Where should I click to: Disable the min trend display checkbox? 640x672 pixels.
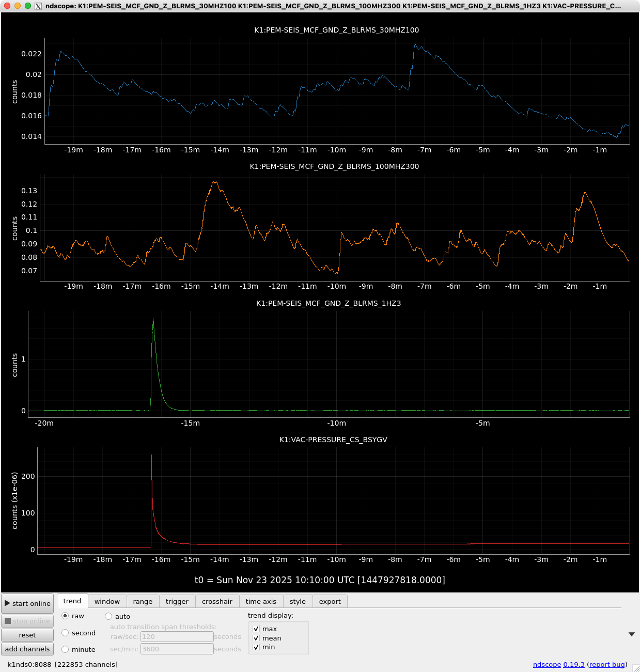(x=256, y=647)
